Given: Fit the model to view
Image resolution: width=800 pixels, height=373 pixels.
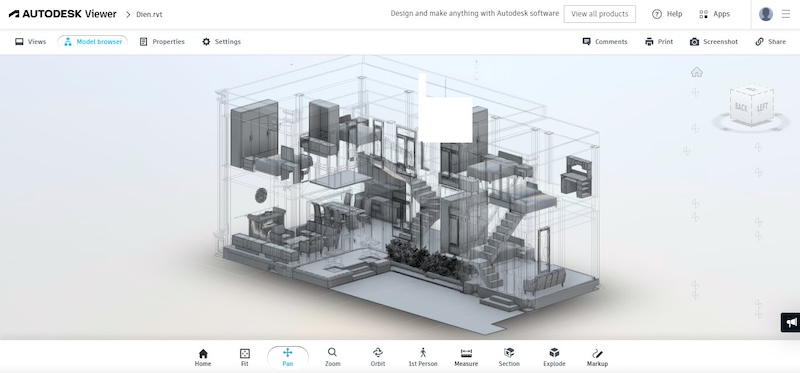Looking at the screenshot, I should (244, 357).
